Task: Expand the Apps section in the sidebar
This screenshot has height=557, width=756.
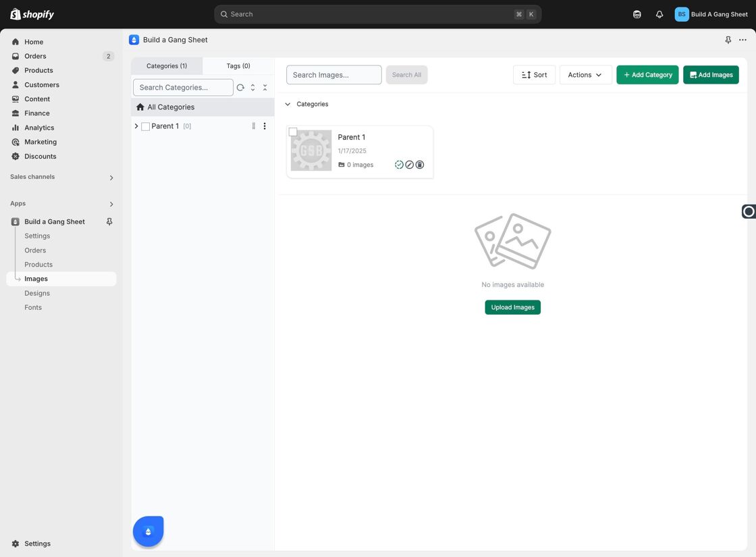Action: 111,204
